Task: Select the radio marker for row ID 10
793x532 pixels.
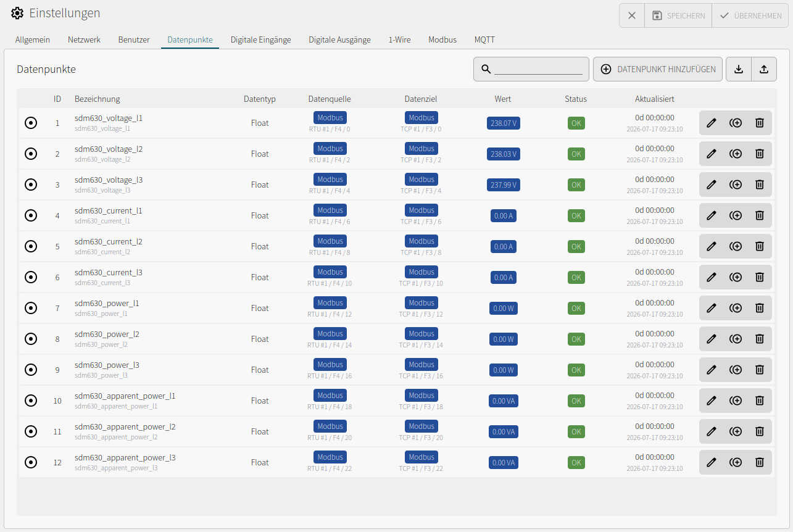Action: (31, 401)
